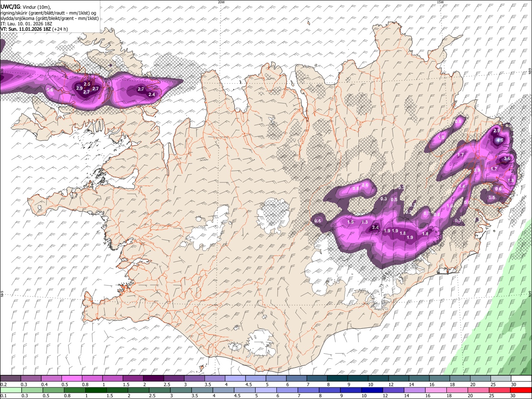
Task: Click the 0.6 label at the left of the Westfjords band
Action: [x=50, y=90]
